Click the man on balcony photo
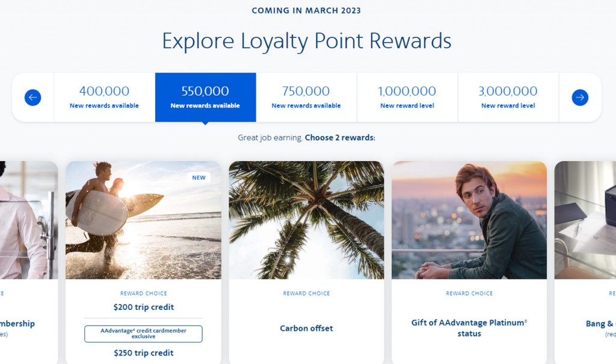This screenshot has width=616, height=364. click(x=469, y=220)
